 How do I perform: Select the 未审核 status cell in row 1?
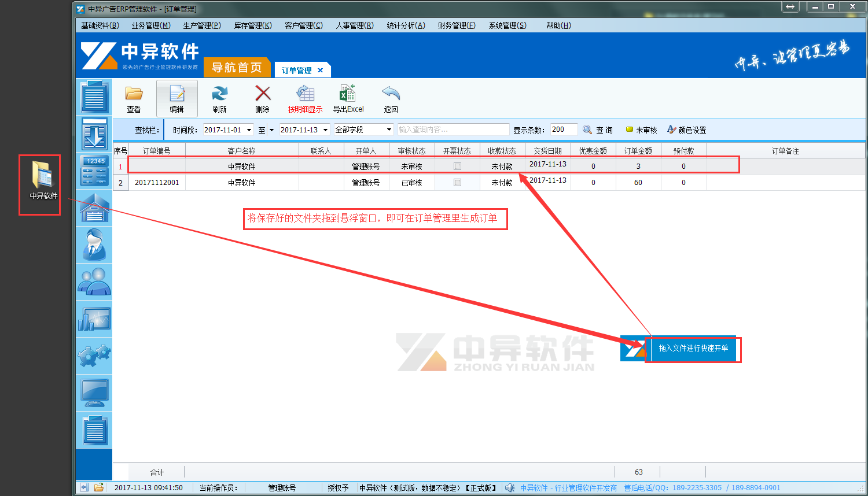(411, 166)
